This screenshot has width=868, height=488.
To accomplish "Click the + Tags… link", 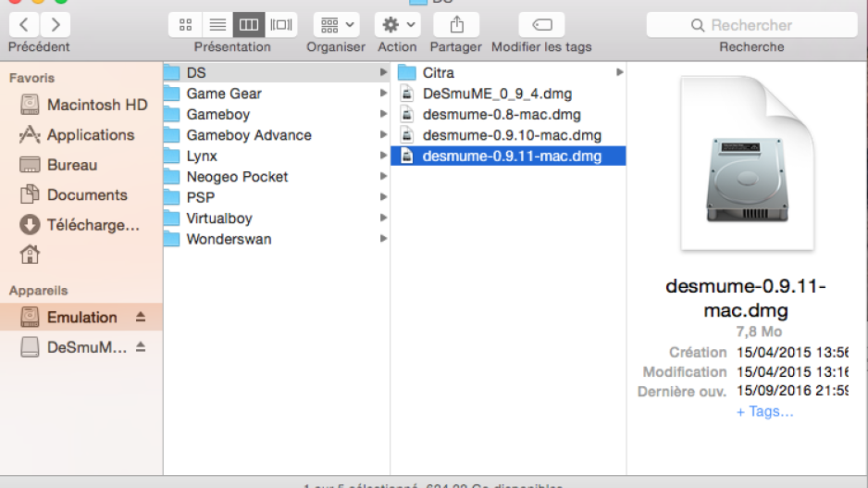I will click(x=764, y=411).
